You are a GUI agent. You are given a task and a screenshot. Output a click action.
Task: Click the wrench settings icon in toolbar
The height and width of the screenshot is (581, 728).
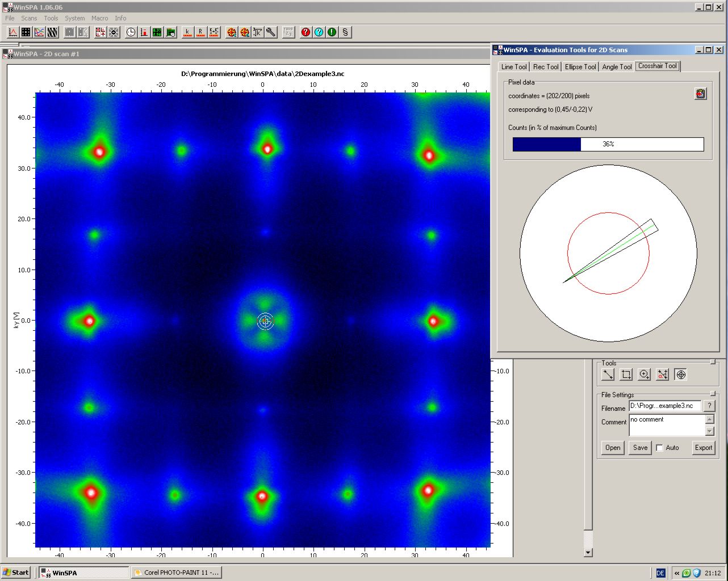(271, 32)
